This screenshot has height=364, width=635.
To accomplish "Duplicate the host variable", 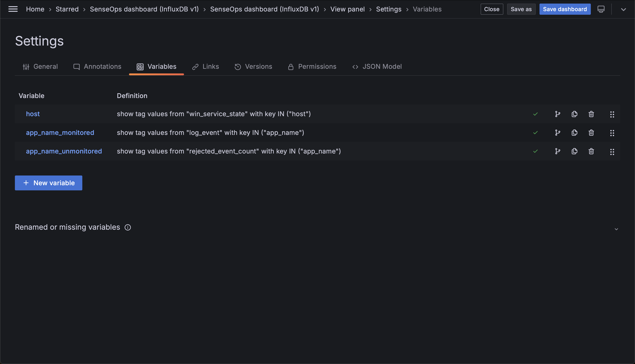I will pyautogui.click(x=574, y=114).
